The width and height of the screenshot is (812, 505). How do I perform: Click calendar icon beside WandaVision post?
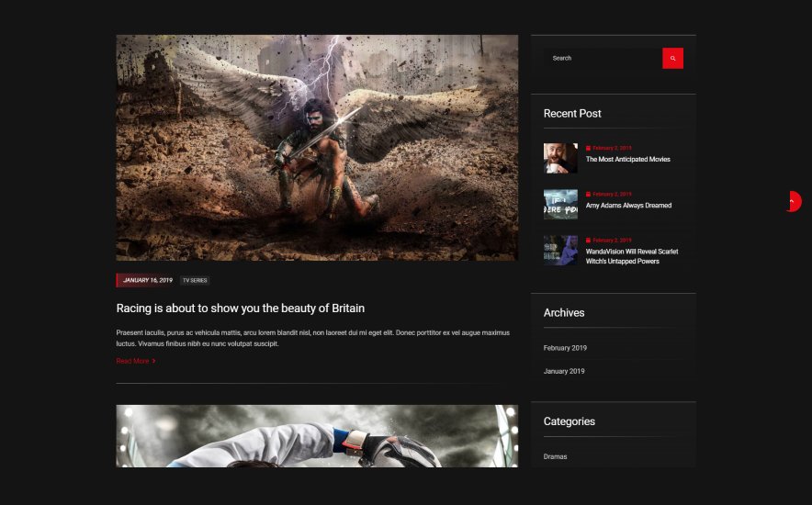[588, 240]
